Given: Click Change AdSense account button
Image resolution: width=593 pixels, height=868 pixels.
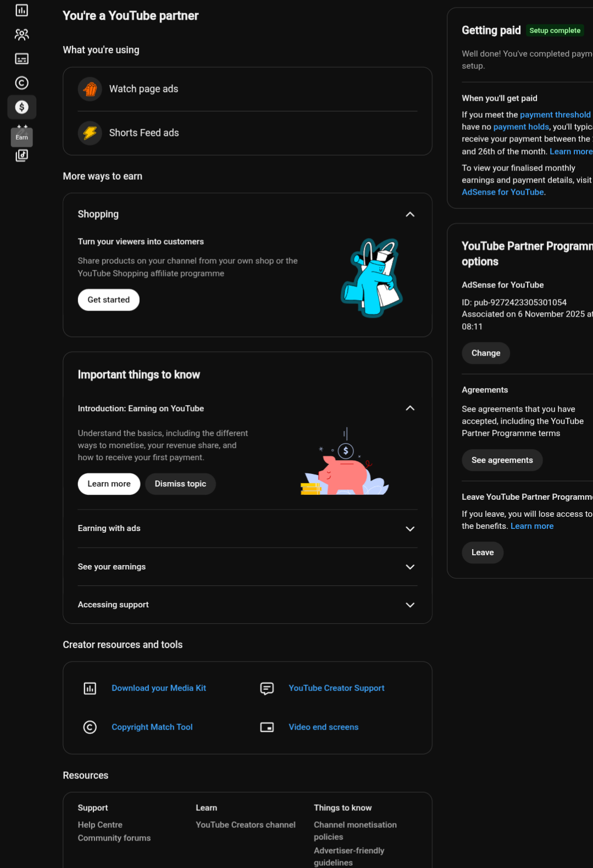Looking at the screenshot, I should tap(486, 353).
